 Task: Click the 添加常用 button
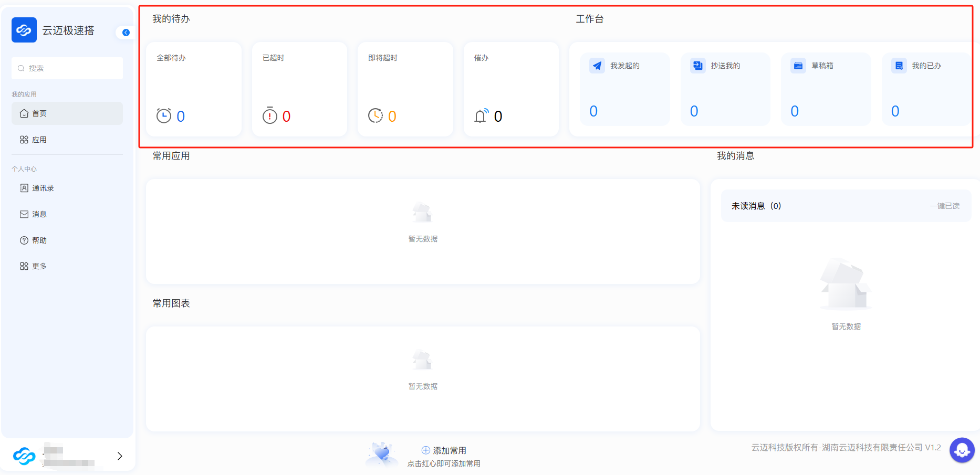[444, 450]
